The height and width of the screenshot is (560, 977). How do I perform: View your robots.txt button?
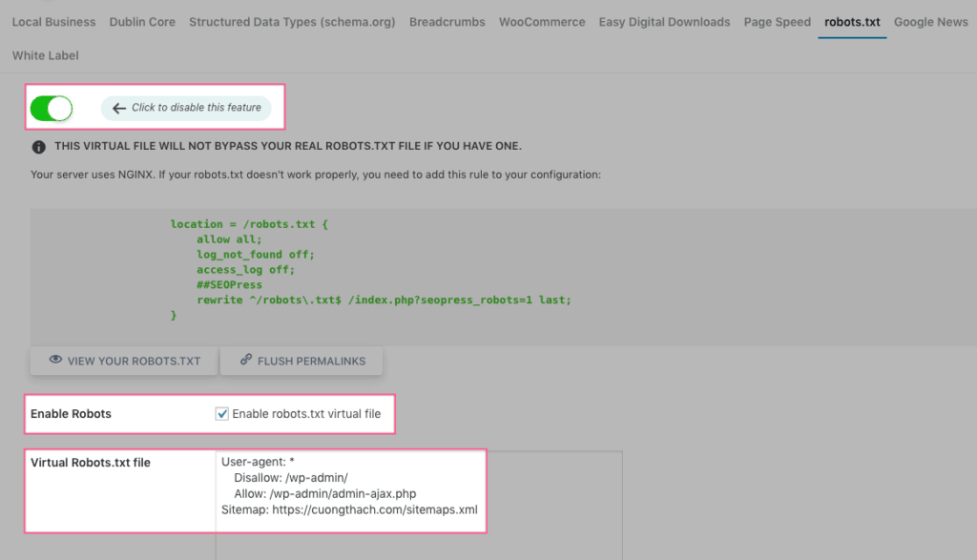tap(124, 361)
